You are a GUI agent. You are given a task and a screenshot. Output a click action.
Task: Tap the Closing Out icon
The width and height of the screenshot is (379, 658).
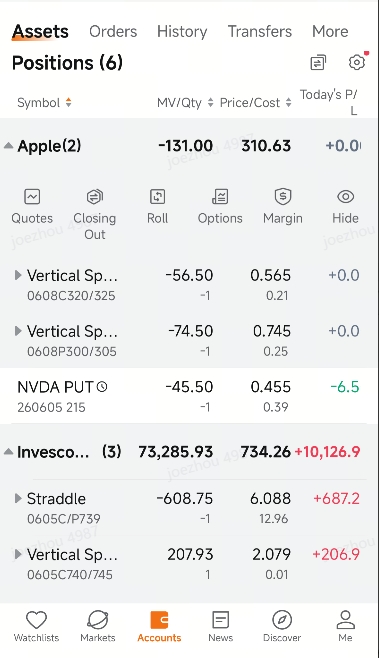tap(94, 197)
